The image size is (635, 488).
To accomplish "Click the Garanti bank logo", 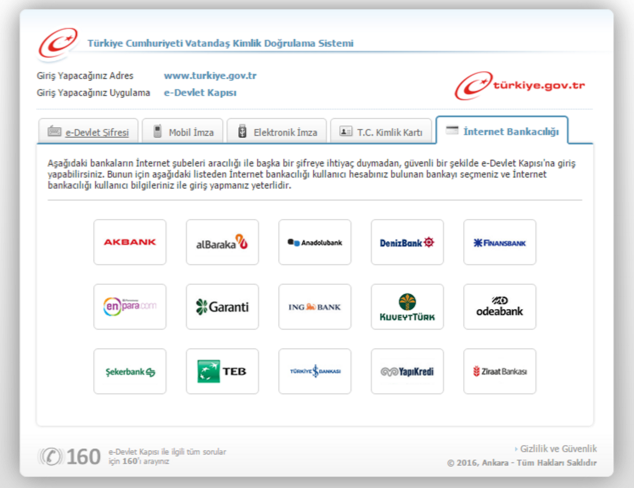I will 222,307.
